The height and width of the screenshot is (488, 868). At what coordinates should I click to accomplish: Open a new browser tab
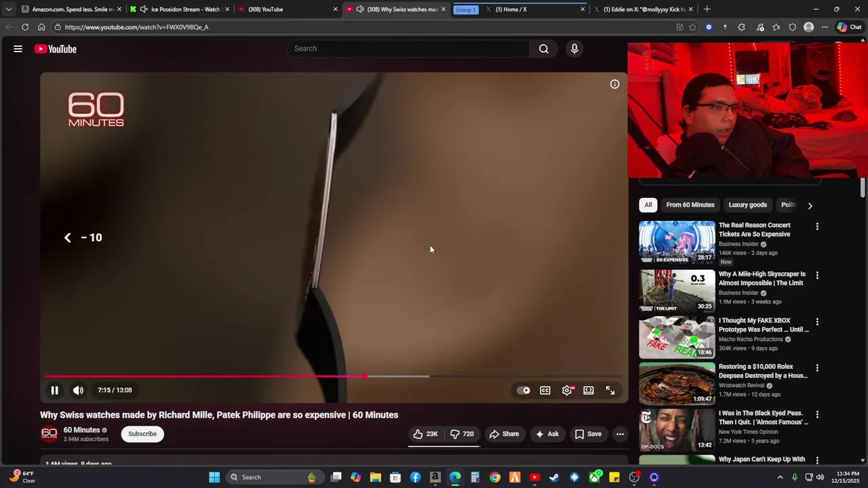[707, 9]
